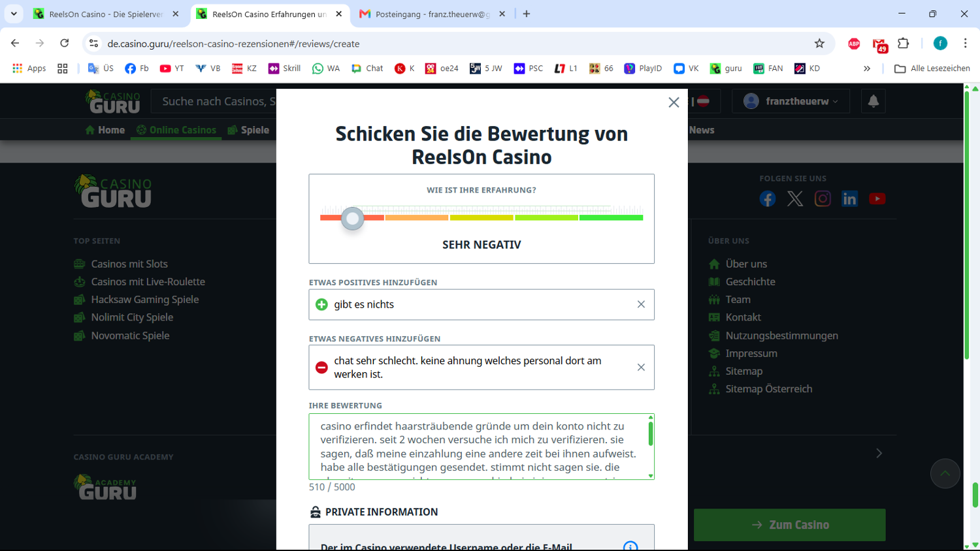Click the review text area scrollbar
The height and width of the screenshot is (551, 980).
click(651, 434)
